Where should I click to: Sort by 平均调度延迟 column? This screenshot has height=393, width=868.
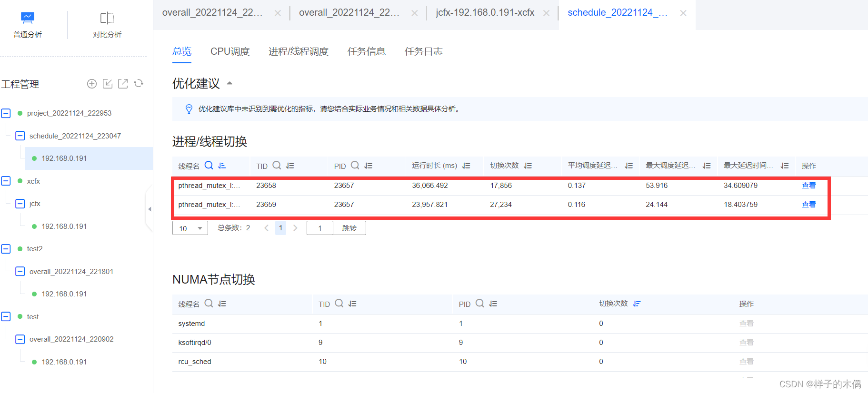(629, 166)
